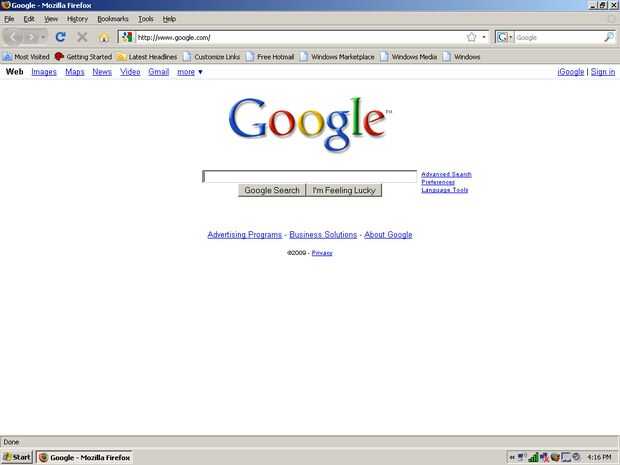Open the News link
This screenshot has width=620, height=465.
tap(102, 72)
